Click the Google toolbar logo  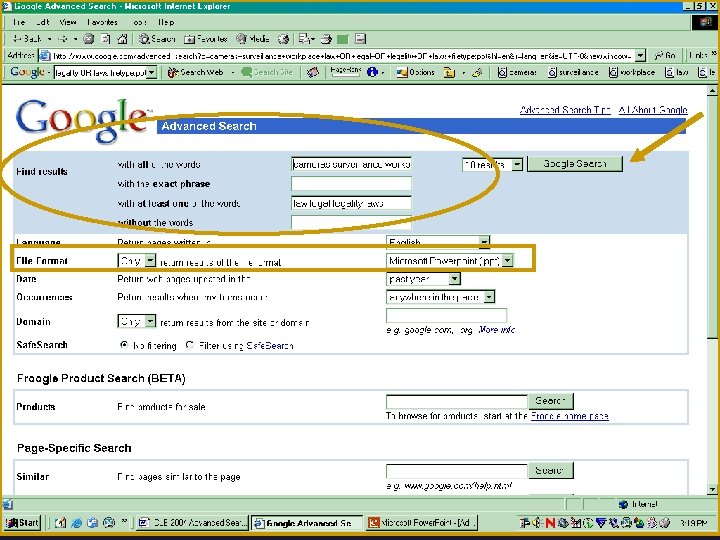[27, 72]
